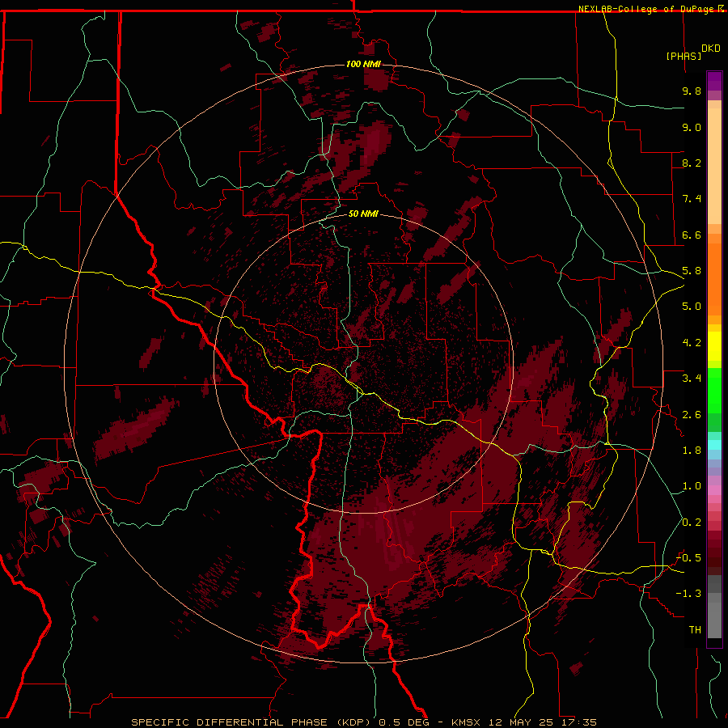Click the 1.0 value on the scale

[x=692, y=487]
